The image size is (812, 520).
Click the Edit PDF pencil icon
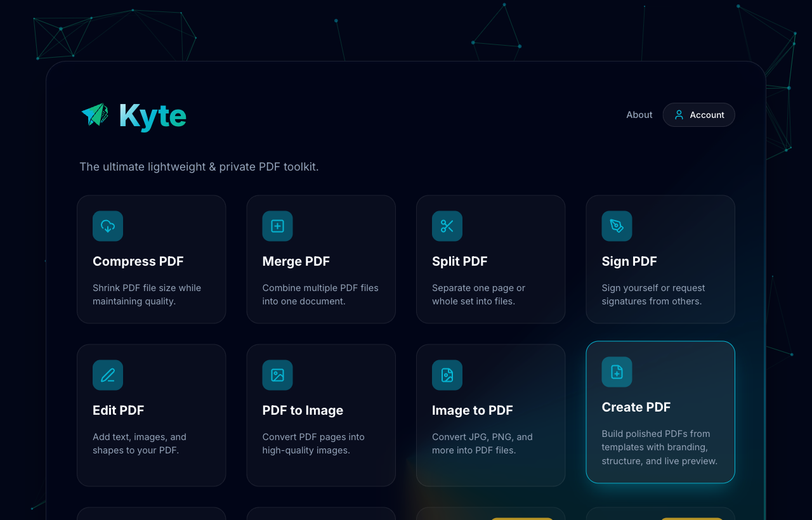coord(108,375)
